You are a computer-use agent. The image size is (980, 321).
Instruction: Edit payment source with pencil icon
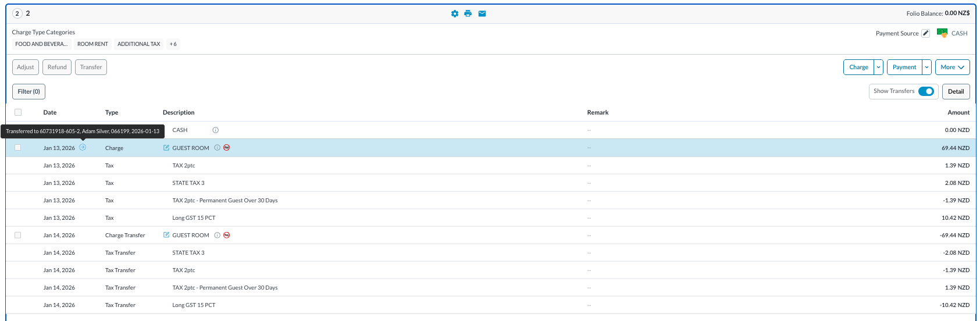926,33
